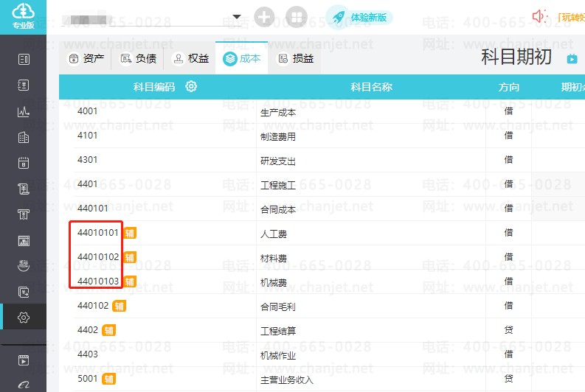Click the 借 direction for 生产成本
Image resolution: width=585 pixels, height=392 pixels.
(x=508, y=111)
